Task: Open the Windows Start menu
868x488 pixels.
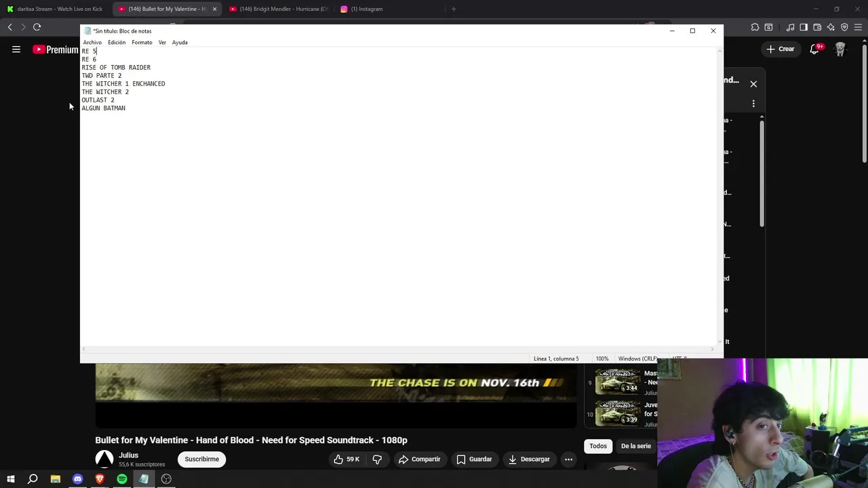Action: (10, 479)
